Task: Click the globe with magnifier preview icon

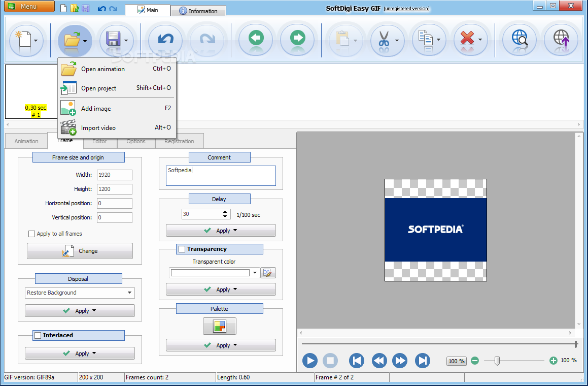Action: click(520, 38)
